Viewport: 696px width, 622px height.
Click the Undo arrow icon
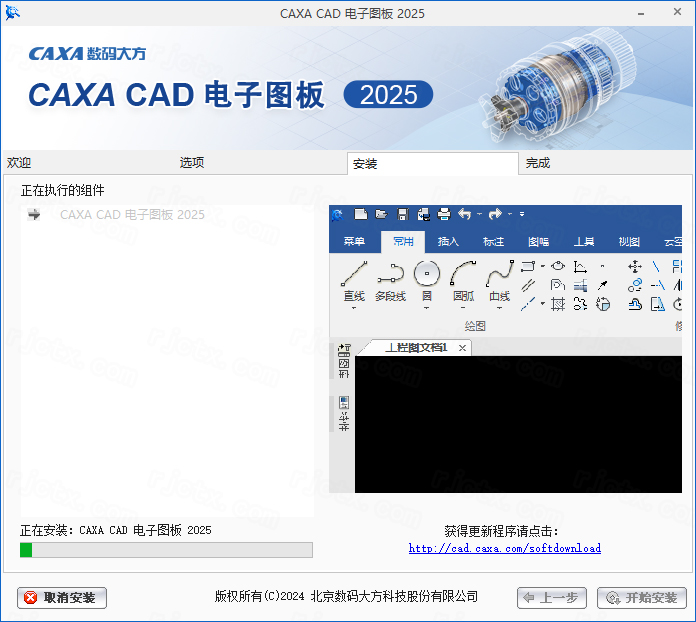(464, 214)
